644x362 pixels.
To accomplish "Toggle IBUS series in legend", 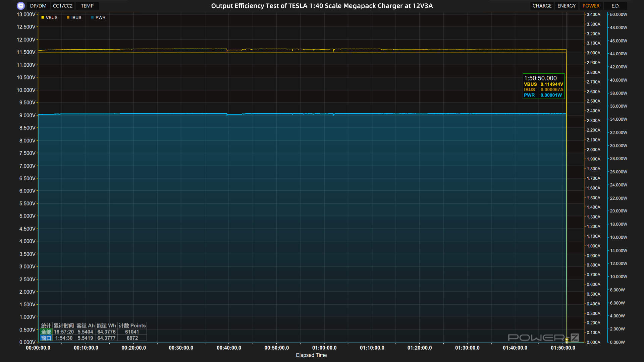I will click(x=74, y=17).
